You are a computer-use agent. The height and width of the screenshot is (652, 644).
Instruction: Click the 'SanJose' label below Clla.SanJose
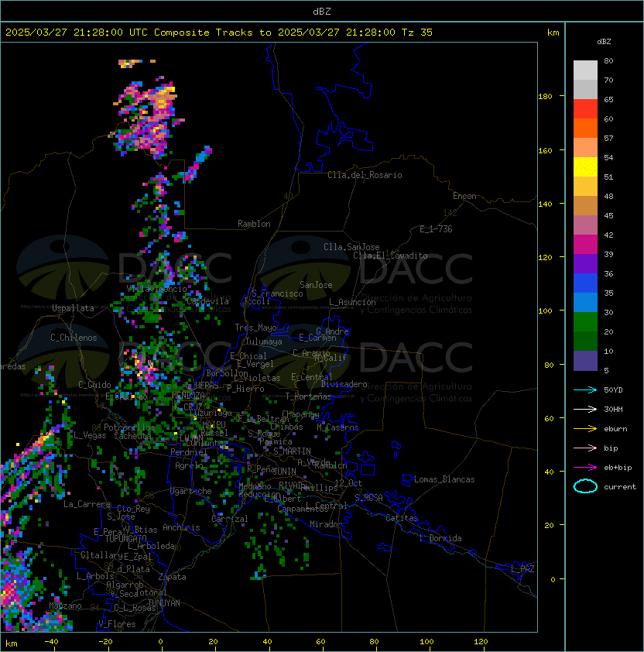(316, 285)
